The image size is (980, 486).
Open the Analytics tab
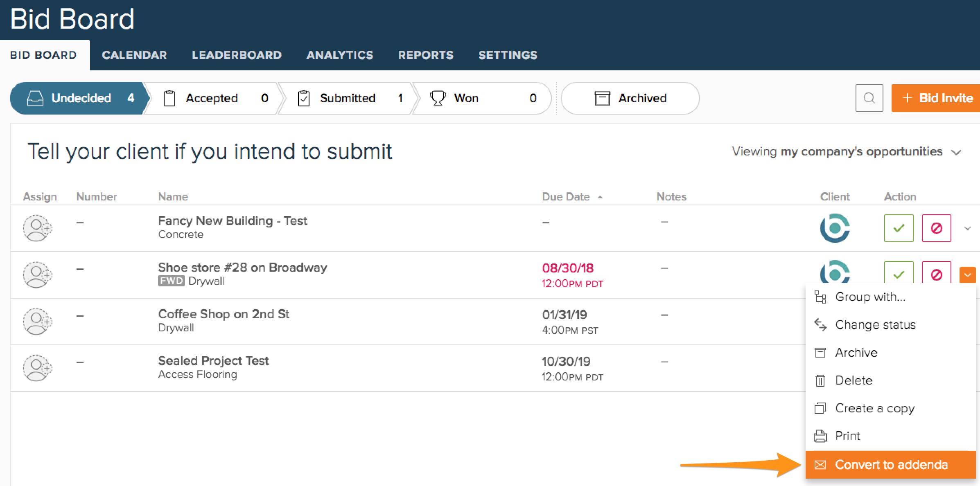pos(340,55)
